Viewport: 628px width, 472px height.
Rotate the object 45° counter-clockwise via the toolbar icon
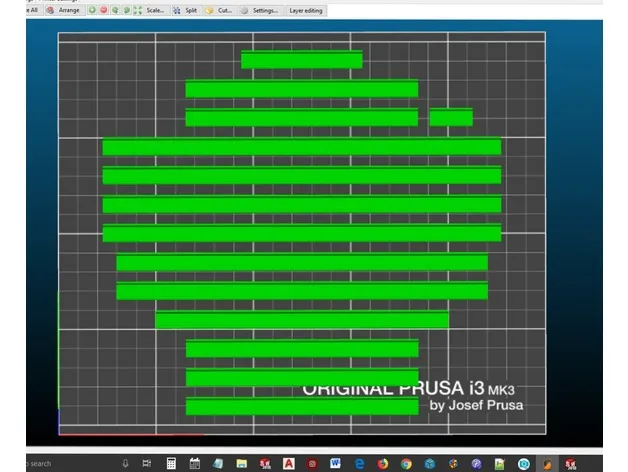point(115,10)
